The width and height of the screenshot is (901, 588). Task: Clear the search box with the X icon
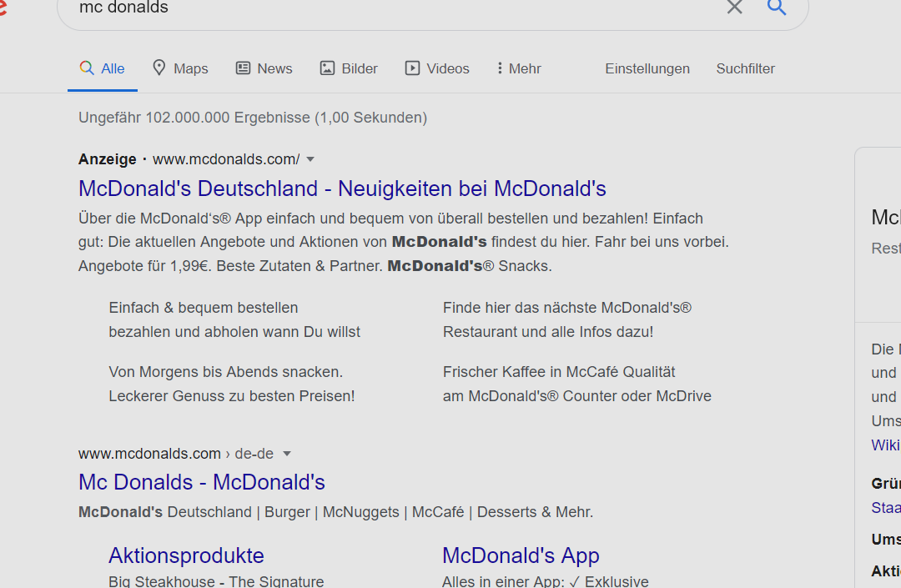tap(734, 7)
